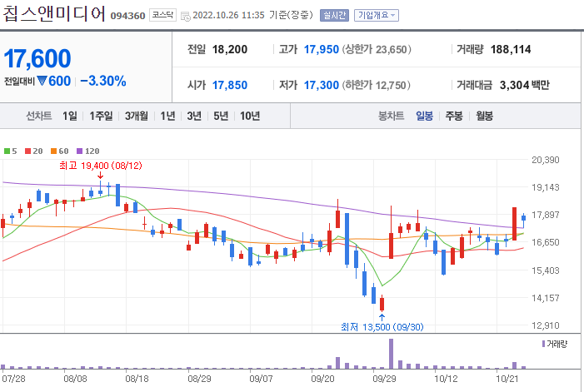Click the red 20-day moving average swatch
The image size is (584, 392).
click(x=28, y=151)
